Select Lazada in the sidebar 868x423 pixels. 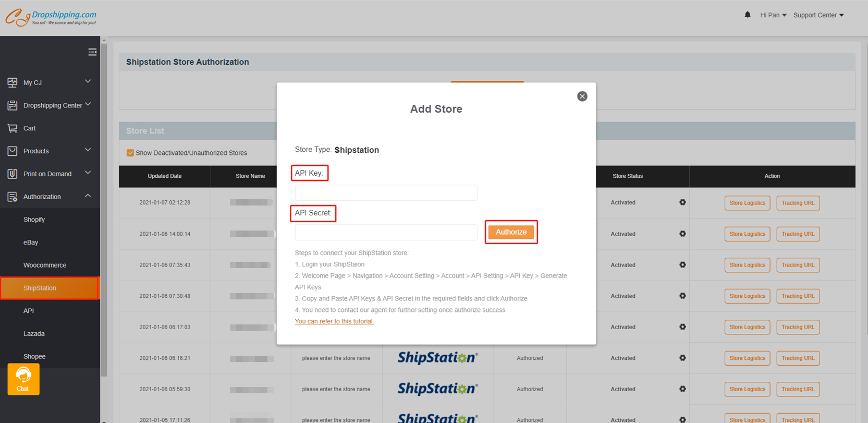pos(34,334)
